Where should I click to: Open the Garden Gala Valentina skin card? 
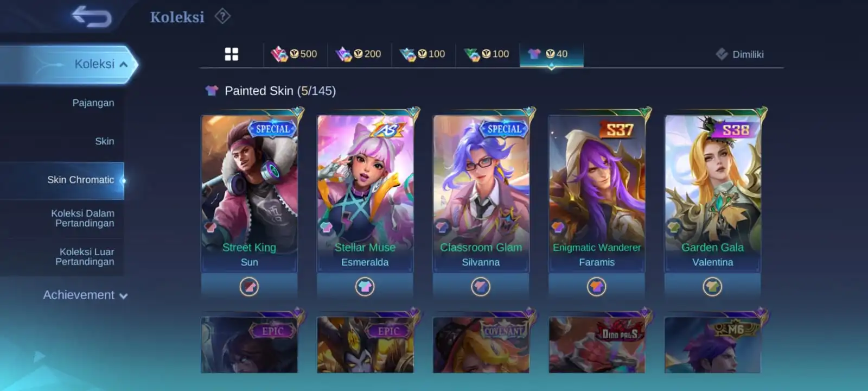(712, 193)
